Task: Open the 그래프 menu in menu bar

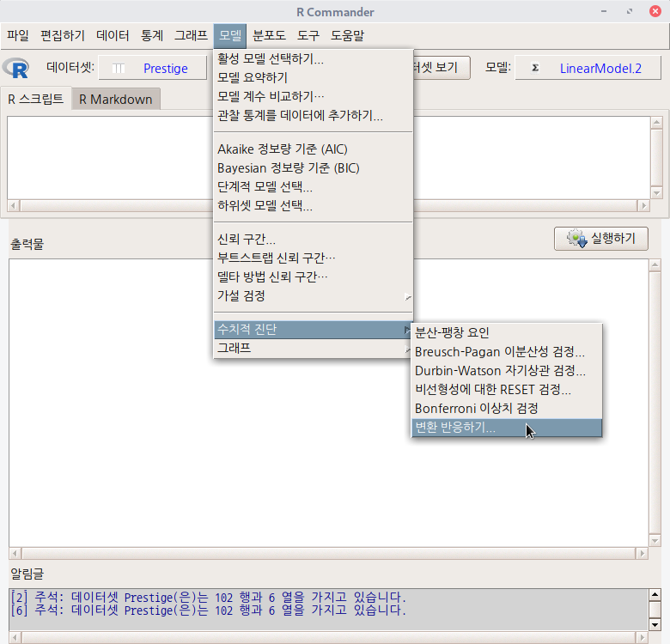Action: 191,35
